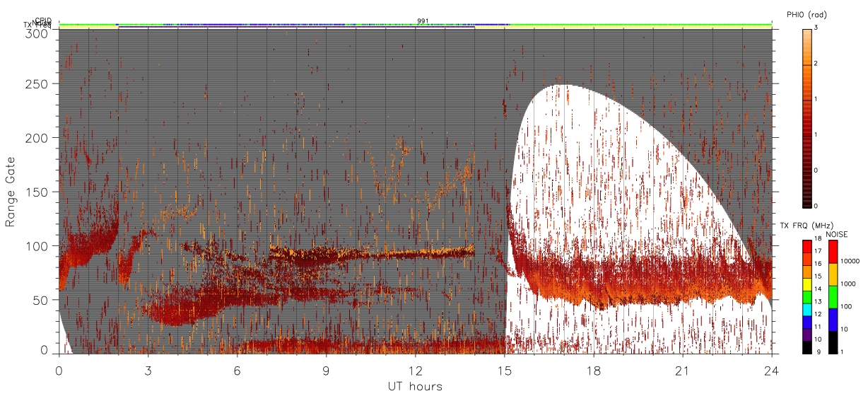Image resolution: width=868 pixels, height=401 pixels.
Task: Click the orange 15–16 MHz TX FRQ swatch
Action: coord(807,270)
